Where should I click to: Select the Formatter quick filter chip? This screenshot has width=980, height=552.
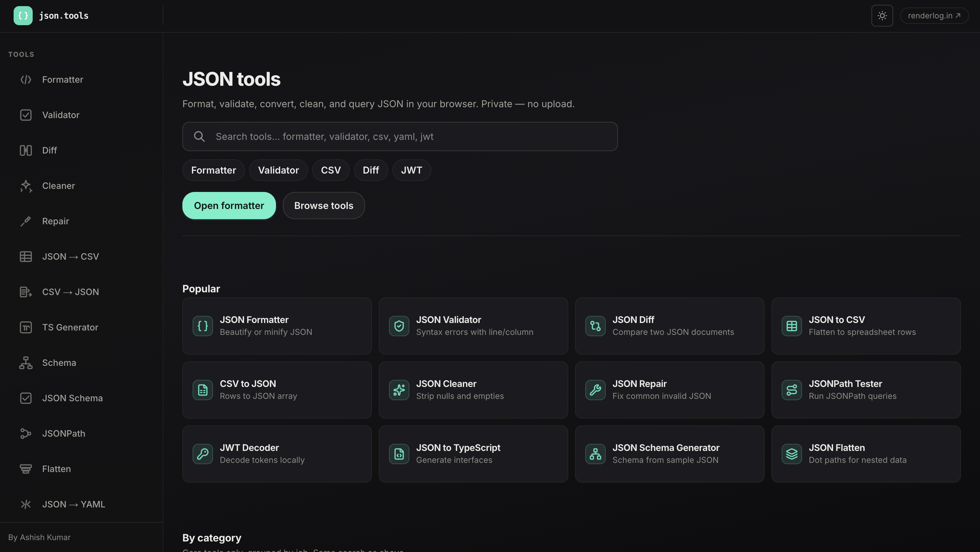click(213, 170)
